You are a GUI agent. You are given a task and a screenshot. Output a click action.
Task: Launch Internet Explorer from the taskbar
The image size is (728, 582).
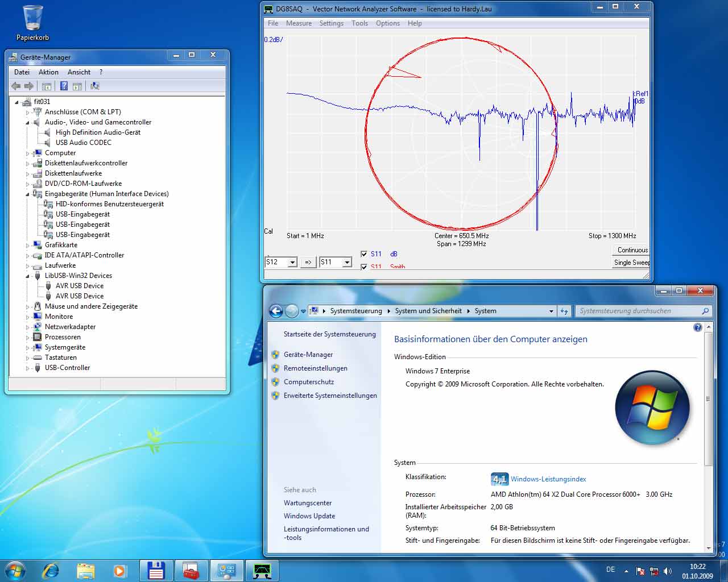pos(51,571)
